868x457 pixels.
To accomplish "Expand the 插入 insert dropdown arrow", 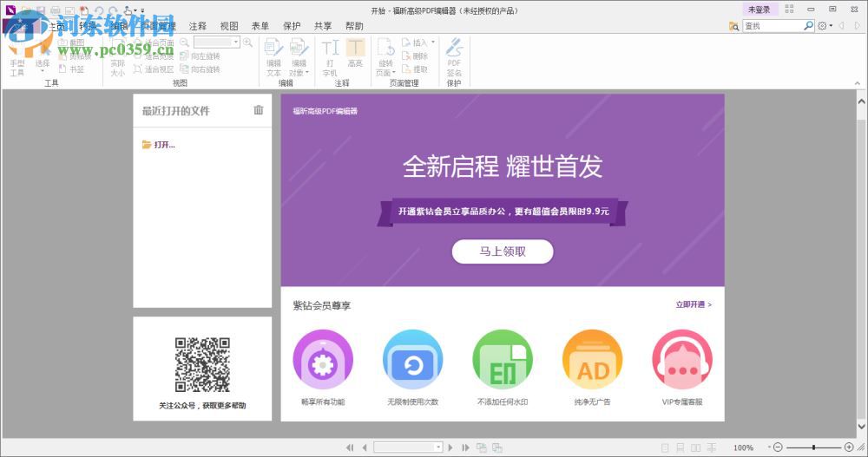I will coord(433,42).
